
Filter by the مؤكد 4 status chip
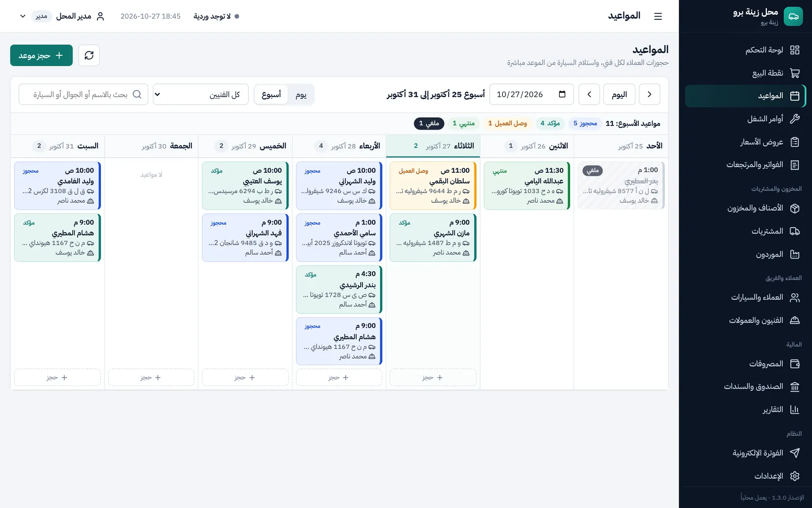tap(550, 123)
